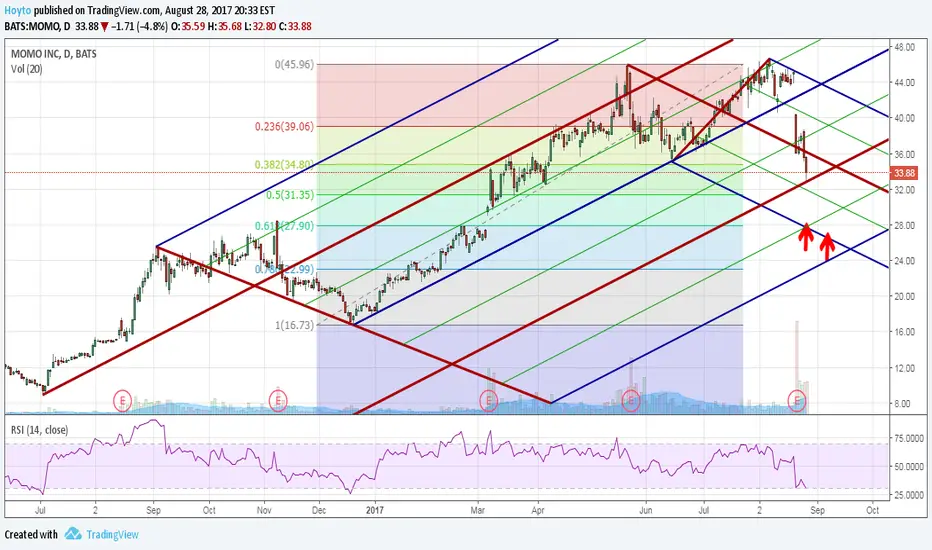Select the MOMO INC, D, BATS chart legend
Viewport: 932px width, 550px height.
[x=53, y=54]
